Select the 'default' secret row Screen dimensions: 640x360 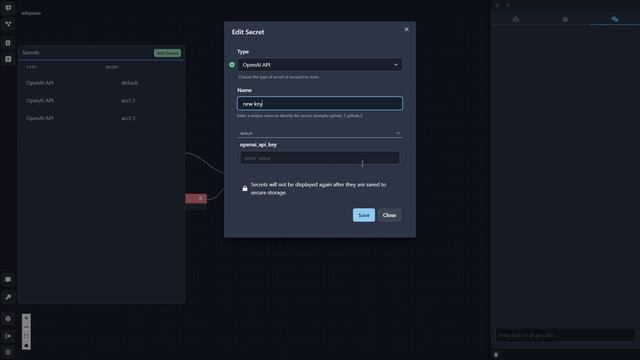(x=101, y=83)
